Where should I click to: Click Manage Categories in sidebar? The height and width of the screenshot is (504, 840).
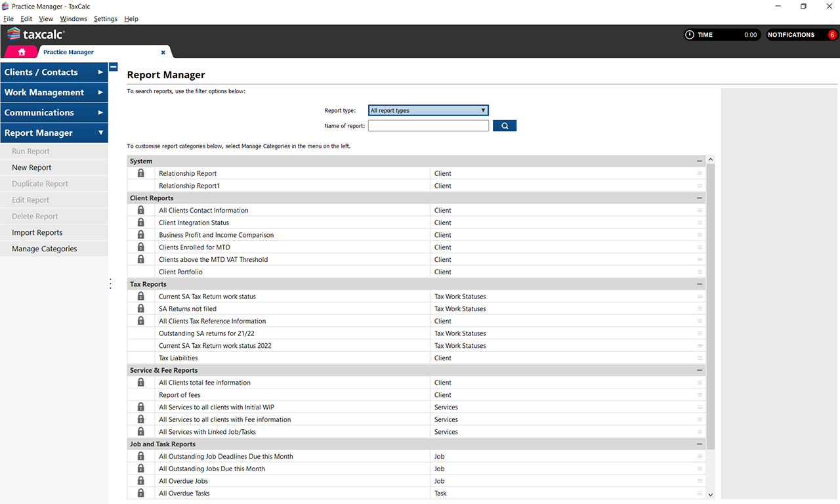pos(44,249)
